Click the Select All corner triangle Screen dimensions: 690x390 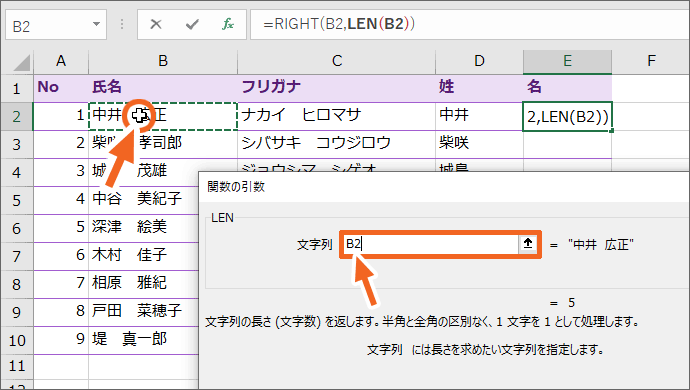pyautogui.click(x=21, y=62)
